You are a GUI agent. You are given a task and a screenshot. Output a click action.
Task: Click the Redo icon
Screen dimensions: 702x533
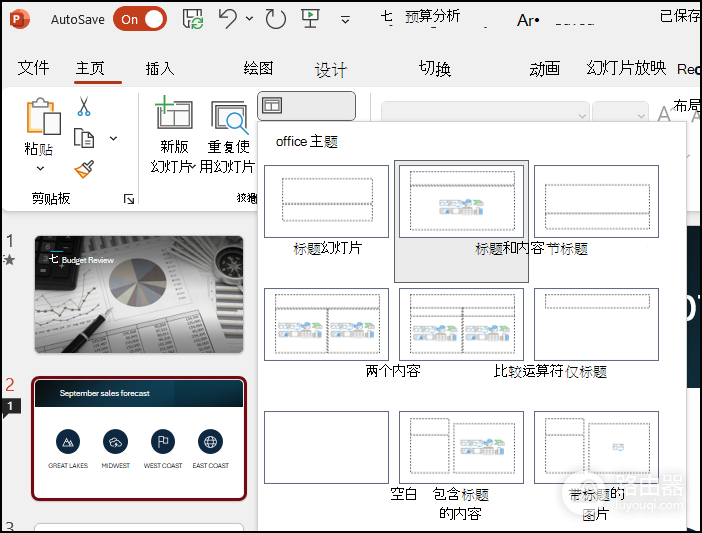click(275, 19)
